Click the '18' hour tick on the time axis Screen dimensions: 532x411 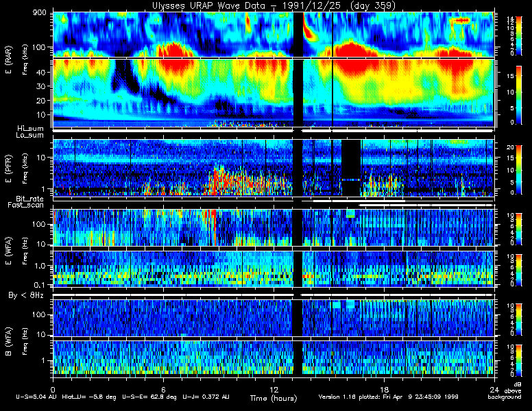pyautogui.click(x=384, y=389)
